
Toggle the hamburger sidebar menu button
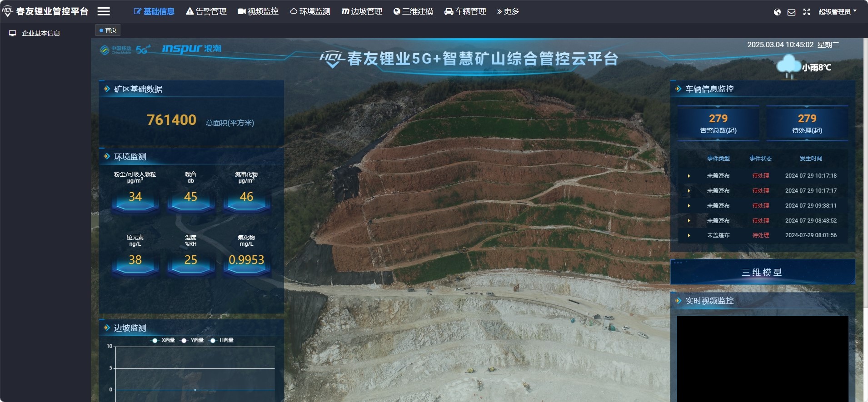104,11
